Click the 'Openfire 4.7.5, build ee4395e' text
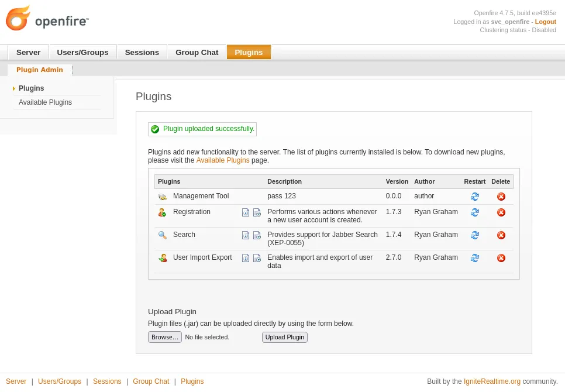The image size is (565, 392). [515, 13]
